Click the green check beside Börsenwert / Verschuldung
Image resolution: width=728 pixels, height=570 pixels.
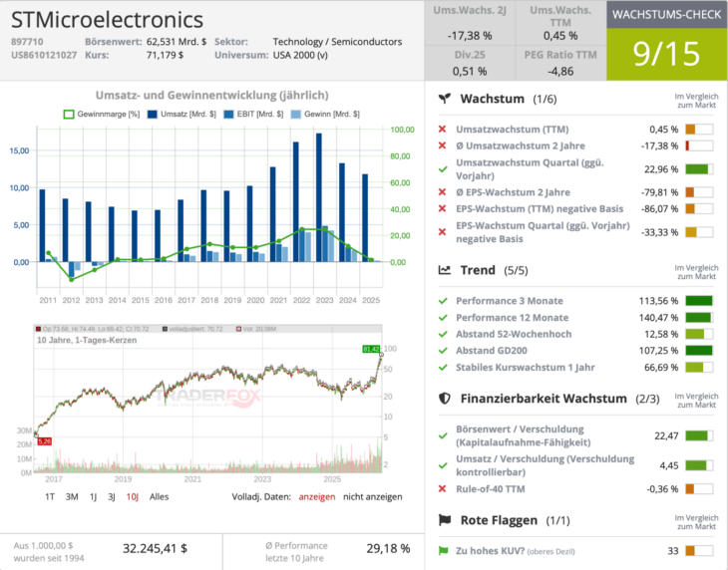coord(443,435)
